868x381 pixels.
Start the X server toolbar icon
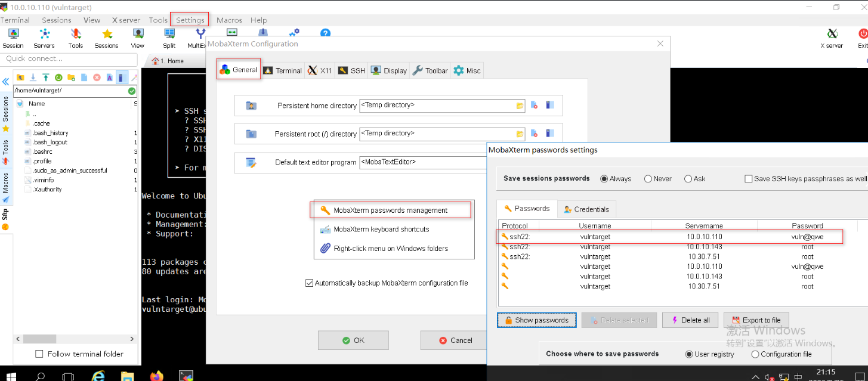pyautogui.click(x=832, y=39)
